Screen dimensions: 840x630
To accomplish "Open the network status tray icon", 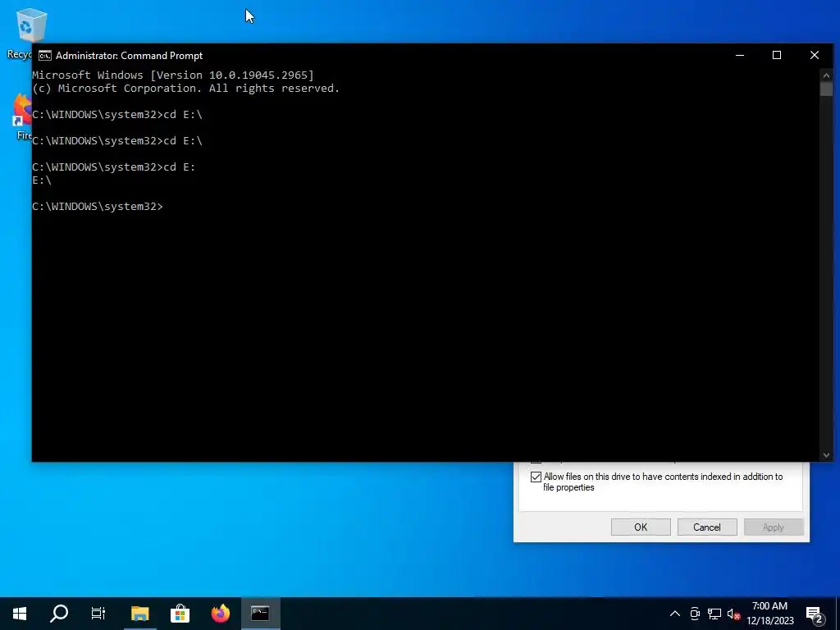I will pos(714,614).
